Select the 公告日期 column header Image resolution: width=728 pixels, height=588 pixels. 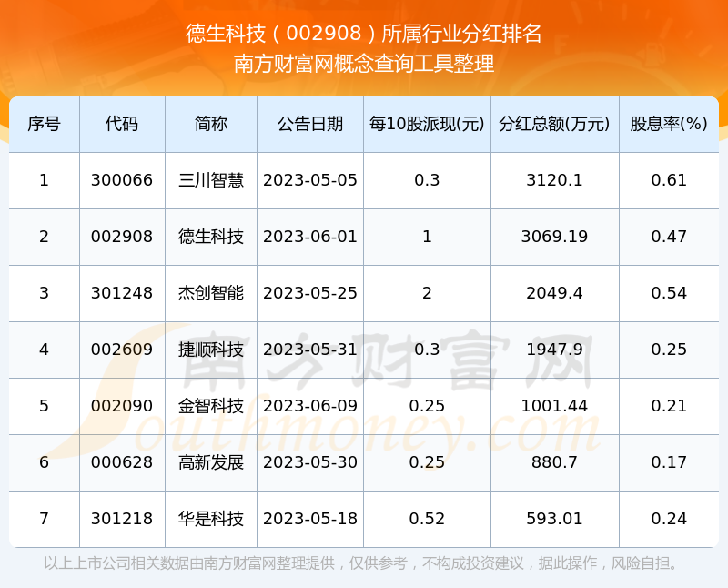[310, 124]
